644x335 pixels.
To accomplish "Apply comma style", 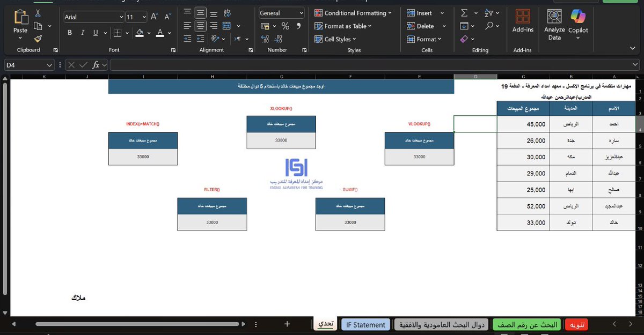I will coord(299,26).
